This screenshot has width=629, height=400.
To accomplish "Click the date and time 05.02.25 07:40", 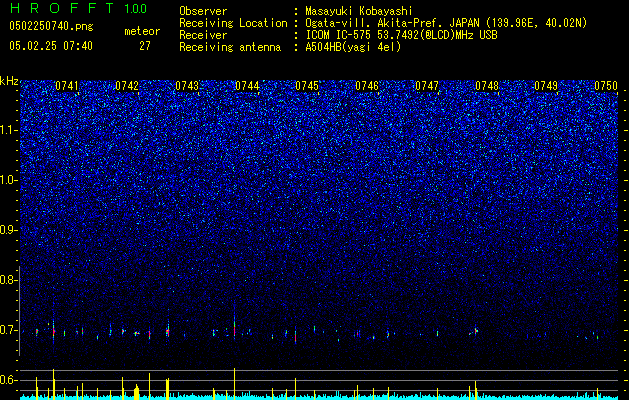I will (x=51, y=46).
